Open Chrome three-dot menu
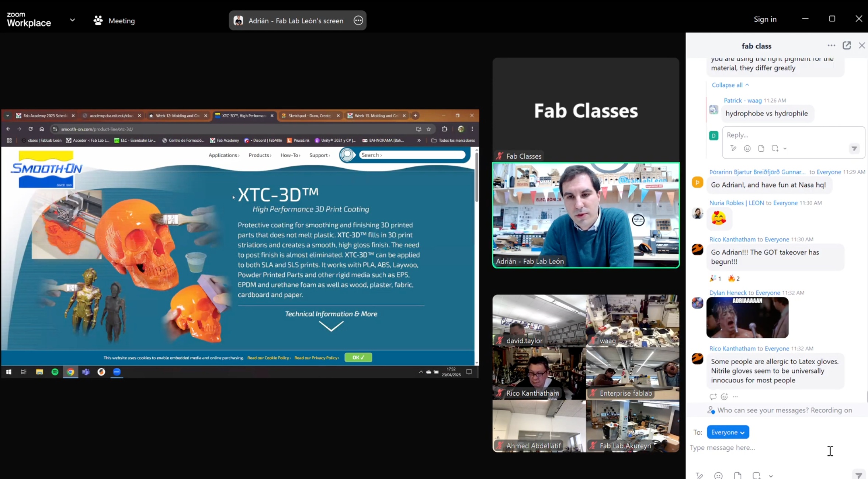This screenshot has height=479, width=868. (472, 129)
